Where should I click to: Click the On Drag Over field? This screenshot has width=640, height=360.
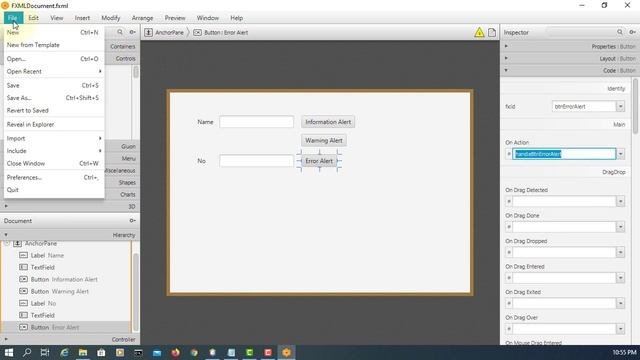click(x=564, y=329)
